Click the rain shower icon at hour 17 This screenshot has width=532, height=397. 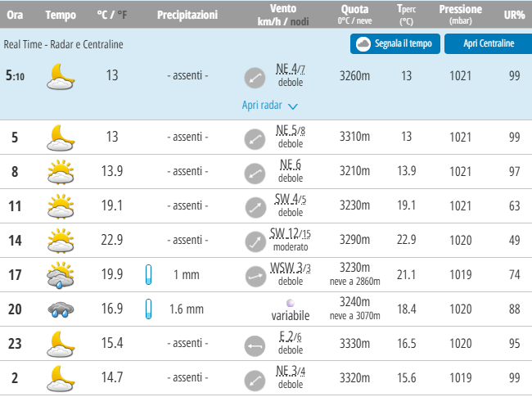pyautogui.click(x=61, y=275)
